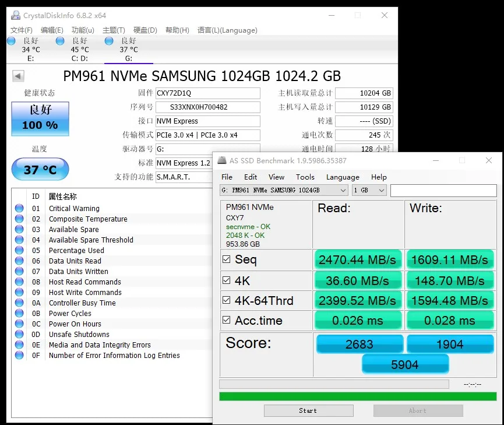Click the AS SSD Benchmark title icon
The width and height of the screenshot is (504, 425).
pos(222,161)
